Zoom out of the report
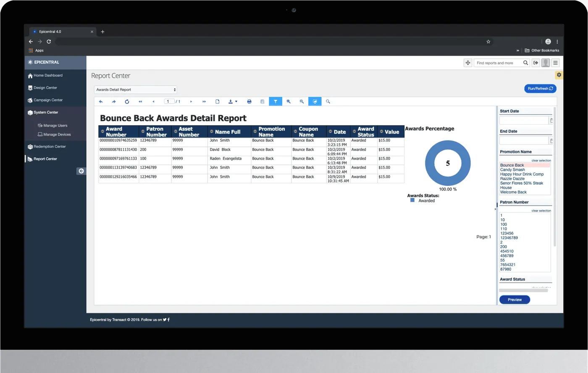This screenshot has width=588, height=373. click(302, 102)
